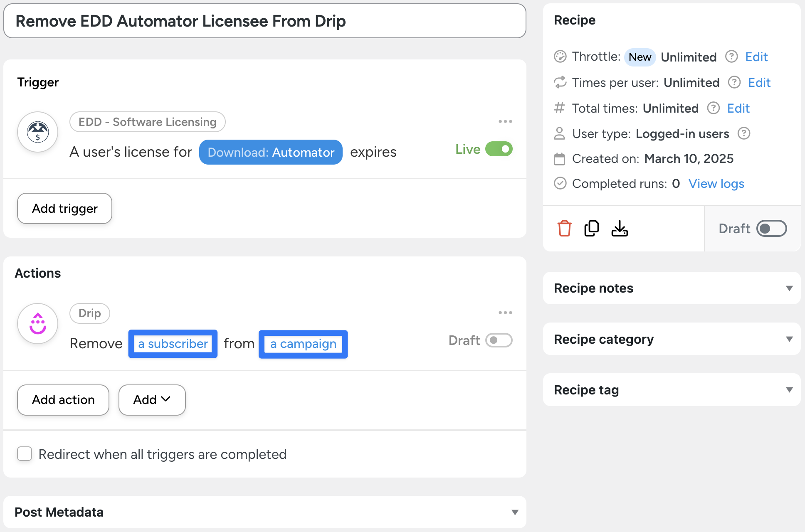Open the Times per user help icon
Screen dimensions: 805x532
click(734, 83)
